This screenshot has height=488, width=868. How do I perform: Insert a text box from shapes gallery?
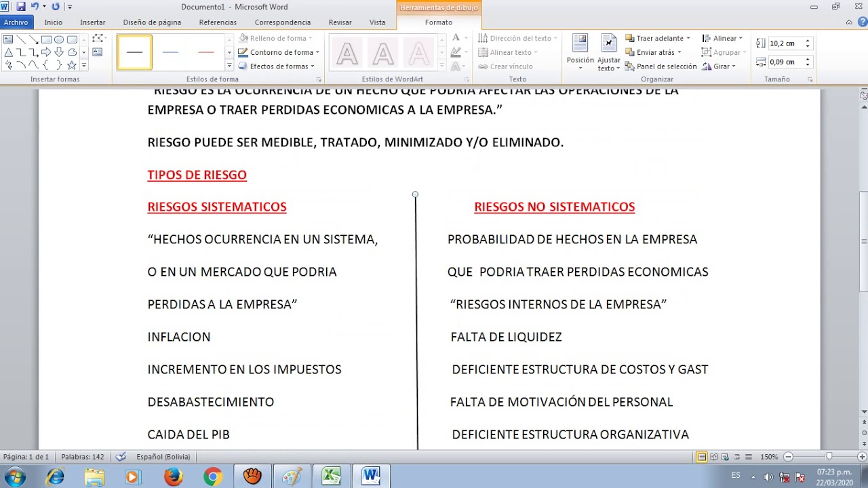click(x=8, y=39)
